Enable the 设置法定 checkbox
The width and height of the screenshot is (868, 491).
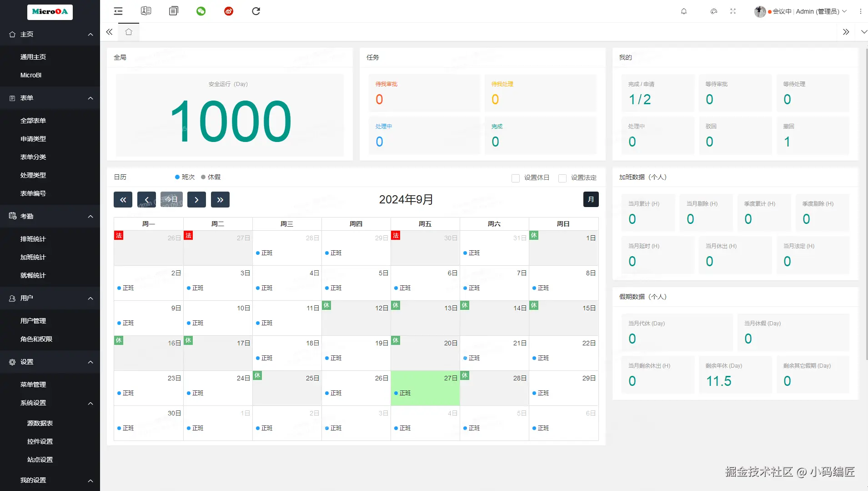562,178
